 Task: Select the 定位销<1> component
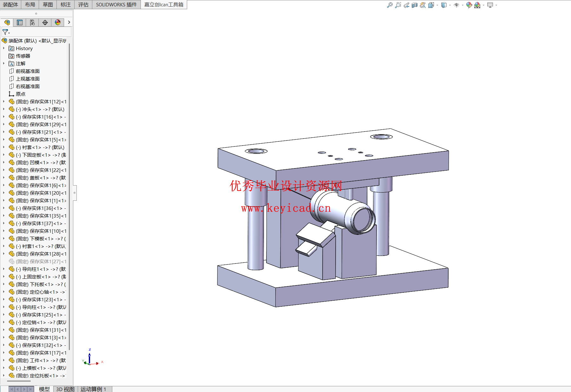[x=41, y=322]
